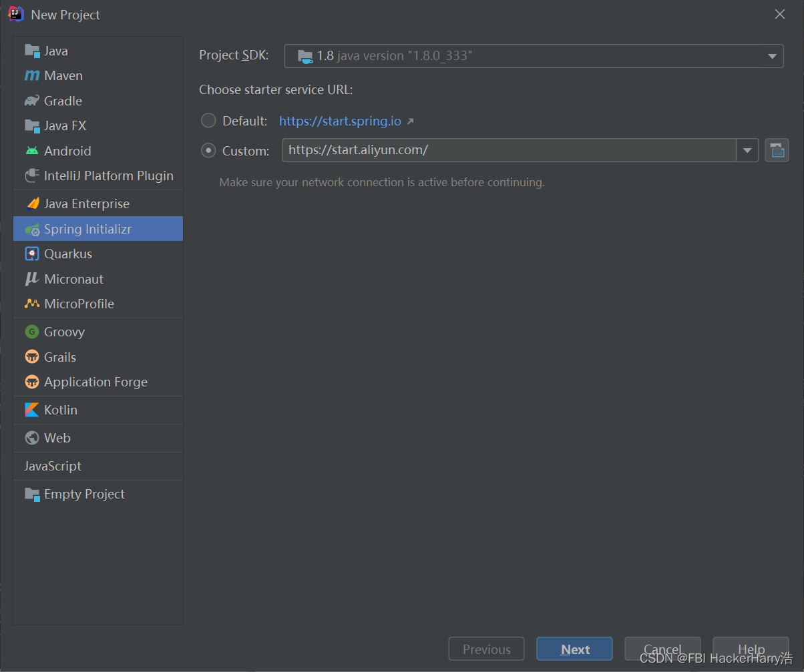Click the Web globe icon
The width and height of the screenshot is (804, 672).
pos(32,438)
